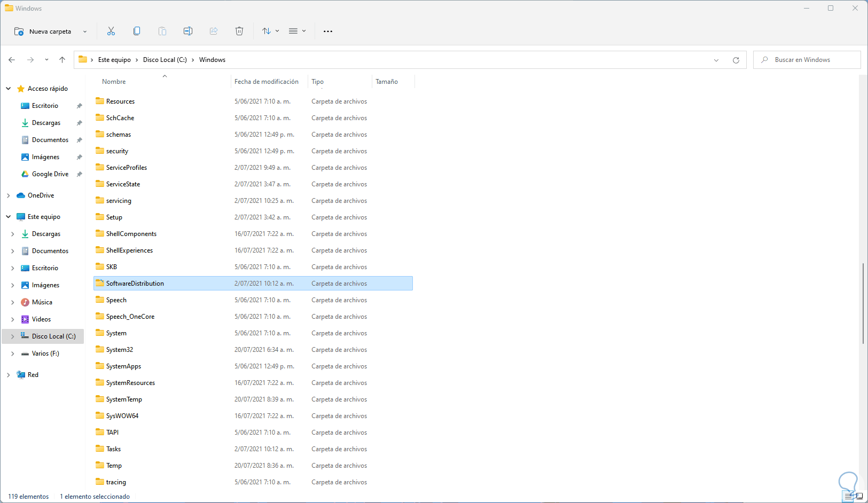The width and height of the screenshot is (868, 503).
Task: Click the OneDrive cloud icon
Action: [21, 195]
